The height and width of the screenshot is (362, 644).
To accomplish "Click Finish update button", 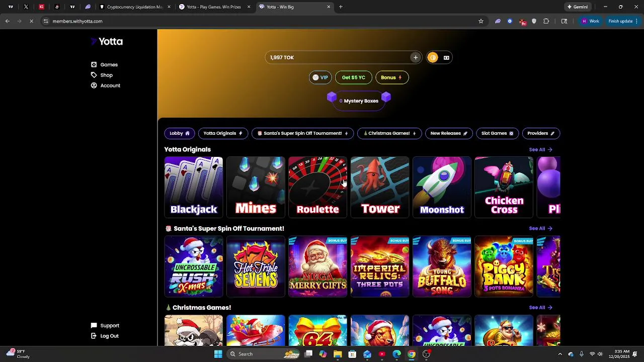I will (x=623, y=21).
